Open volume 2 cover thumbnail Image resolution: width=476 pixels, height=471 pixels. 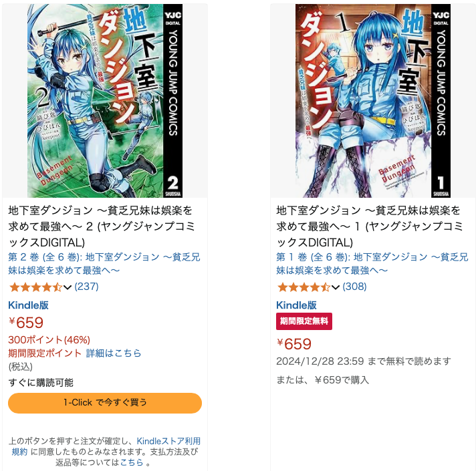point(105,101)
